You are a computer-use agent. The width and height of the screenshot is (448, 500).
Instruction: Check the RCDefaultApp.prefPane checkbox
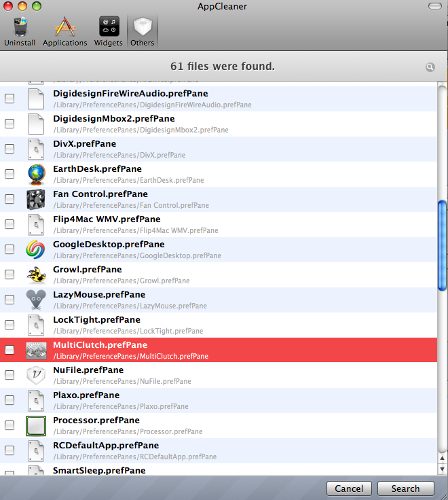pos(10,450)
